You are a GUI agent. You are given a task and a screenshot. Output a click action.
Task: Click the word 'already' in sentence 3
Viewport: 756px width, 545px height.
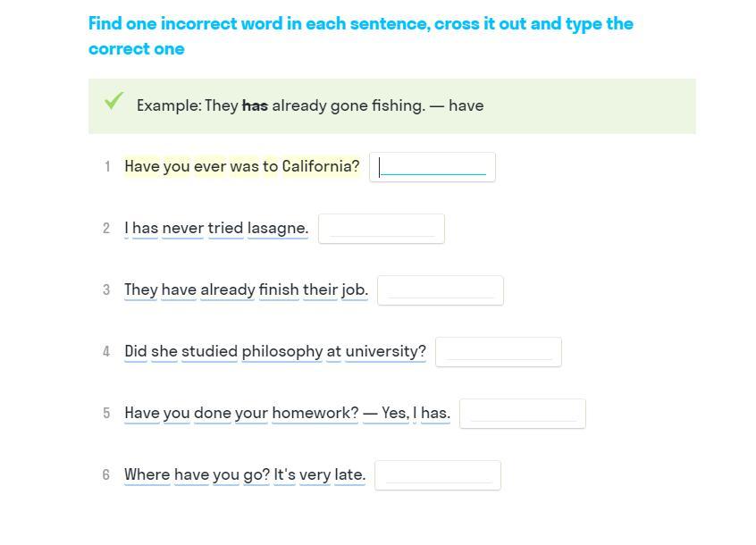(x=227, y=289)
